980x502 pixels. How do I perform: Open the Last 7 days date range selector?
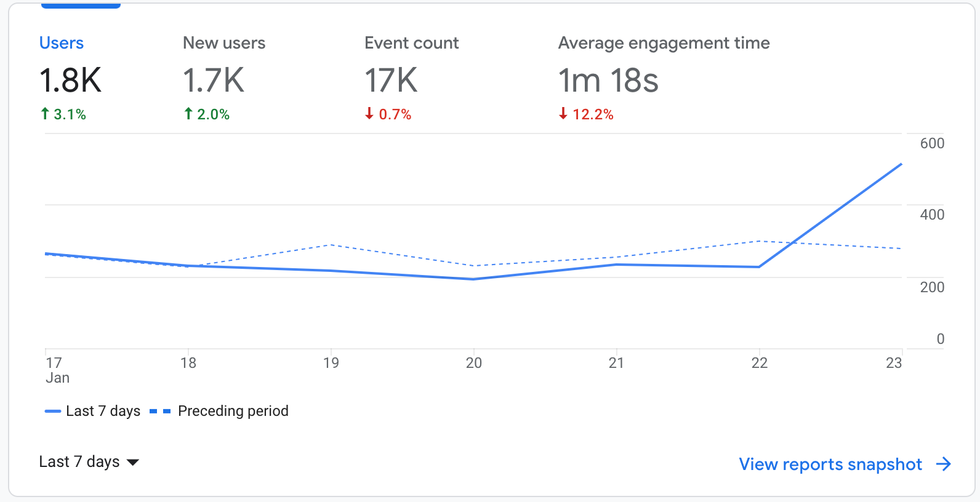click(x=89, y=461)
